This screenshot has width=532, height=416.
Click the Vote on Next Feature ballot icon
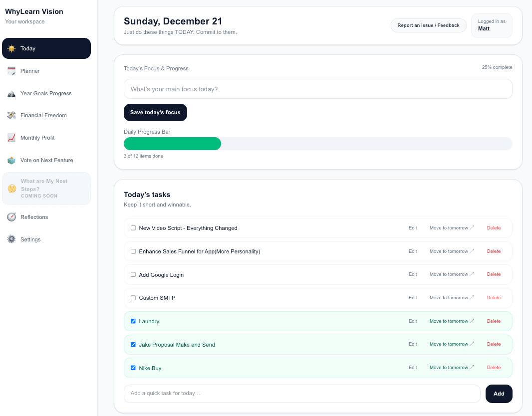11,160
